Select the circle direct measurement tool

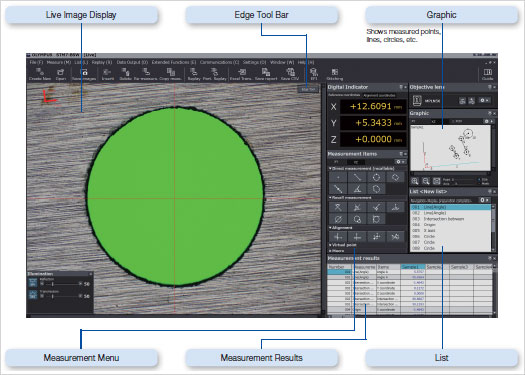(376, 177)
